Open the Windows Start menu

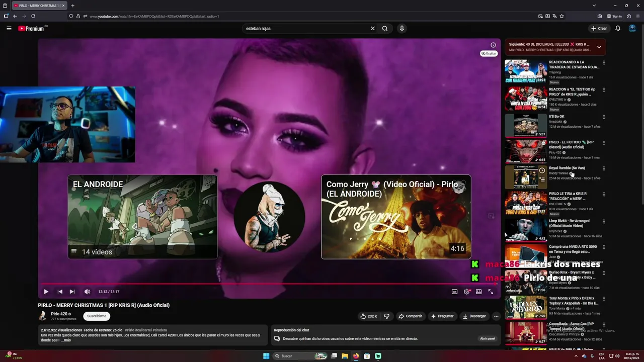tap(266, 356)
